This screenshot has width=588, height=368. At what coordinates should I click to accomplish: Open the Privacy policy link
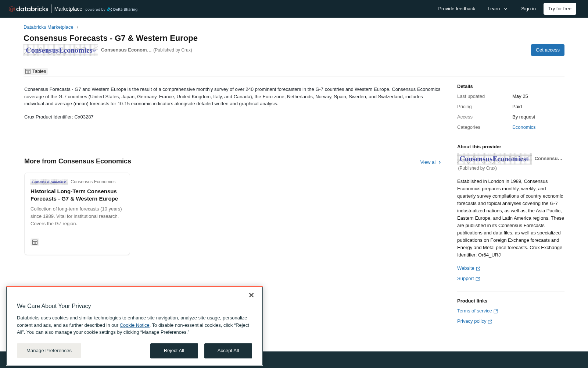(x=474, y=321)
